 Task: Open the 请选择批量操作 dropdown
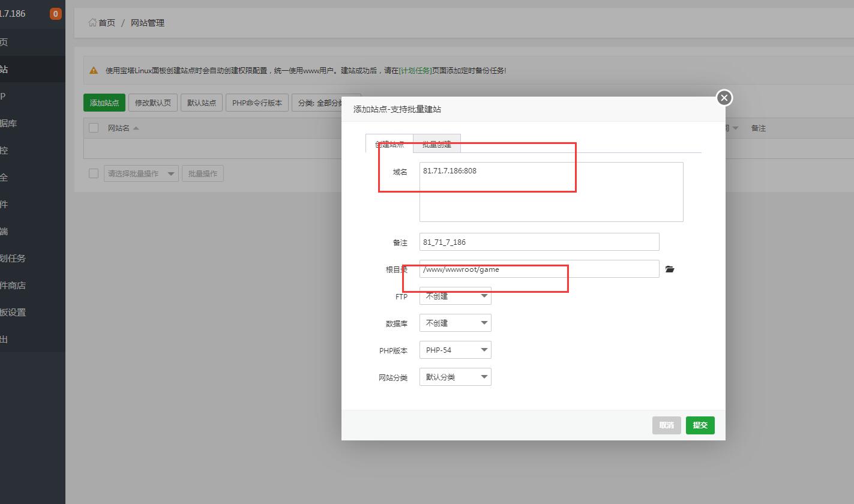pyautogui.click(x=141, y=173)
